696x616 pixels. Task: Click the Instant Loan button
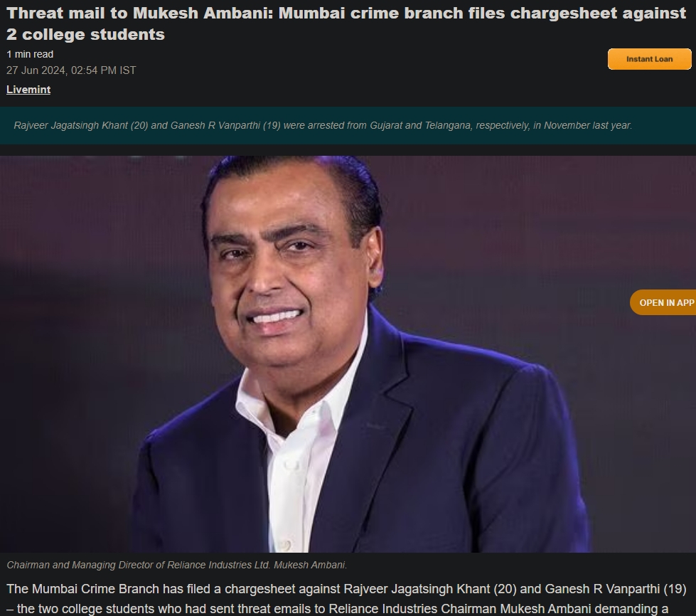649,59
